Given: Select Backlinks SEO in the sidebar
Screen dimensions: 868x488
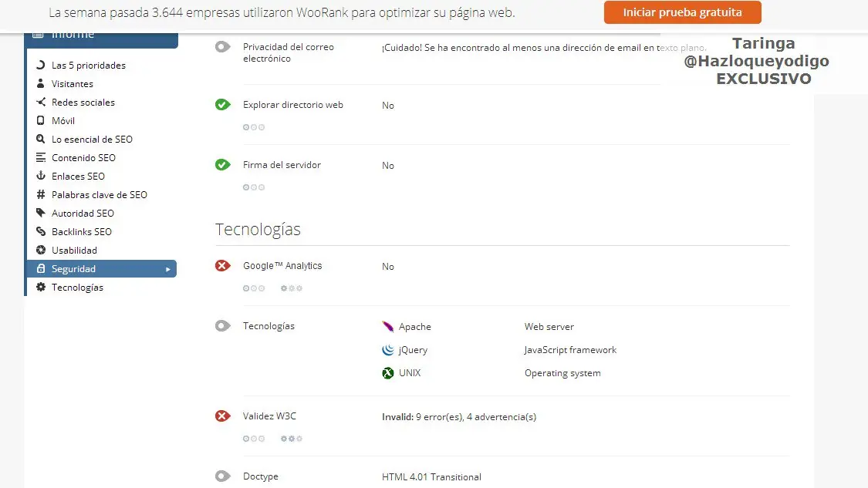Looking at the screenshot, I should coord(81,232).
